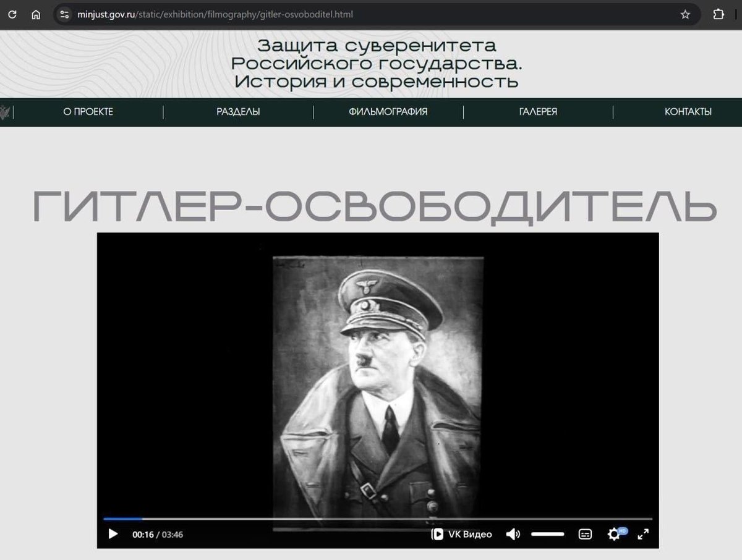The image size is (742, 560).
Task: Click the emblem logo in navigation bar
Action: (5, 112)
